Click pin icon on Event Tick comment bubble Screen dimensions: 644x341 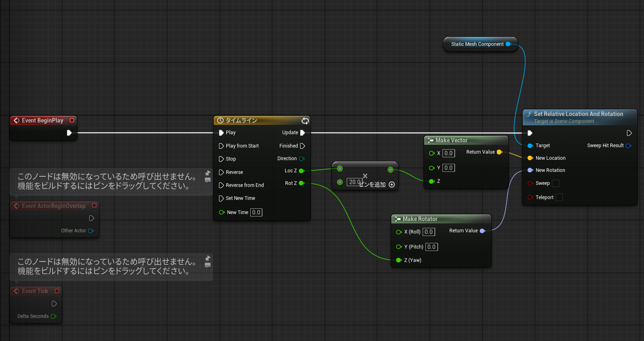(208, 258)
